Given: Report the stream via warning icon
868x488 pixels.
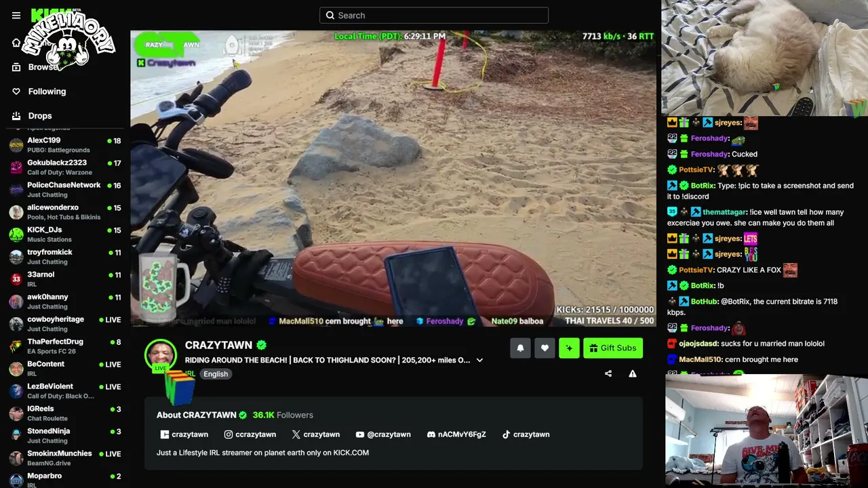Looking at the screenshot, I should pos(633,373).
